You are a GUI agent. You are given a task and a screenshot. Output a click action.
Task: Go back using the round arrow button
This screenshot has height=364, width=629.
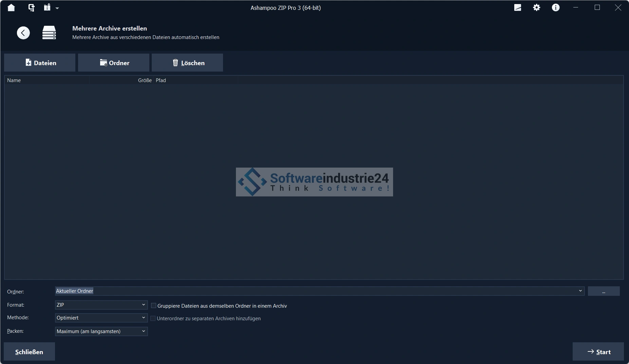click(x=23, y=33)
